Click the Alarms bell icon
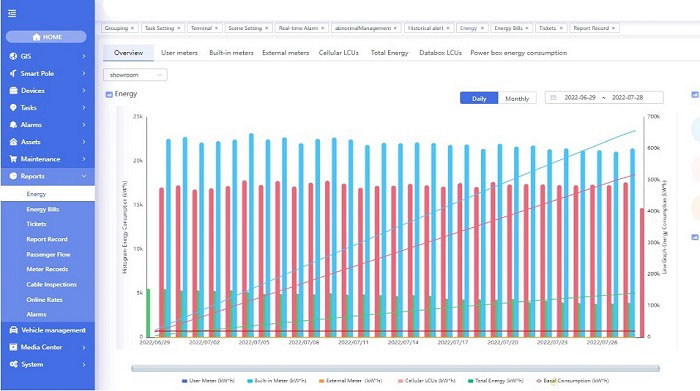 [x=13, y=125]
